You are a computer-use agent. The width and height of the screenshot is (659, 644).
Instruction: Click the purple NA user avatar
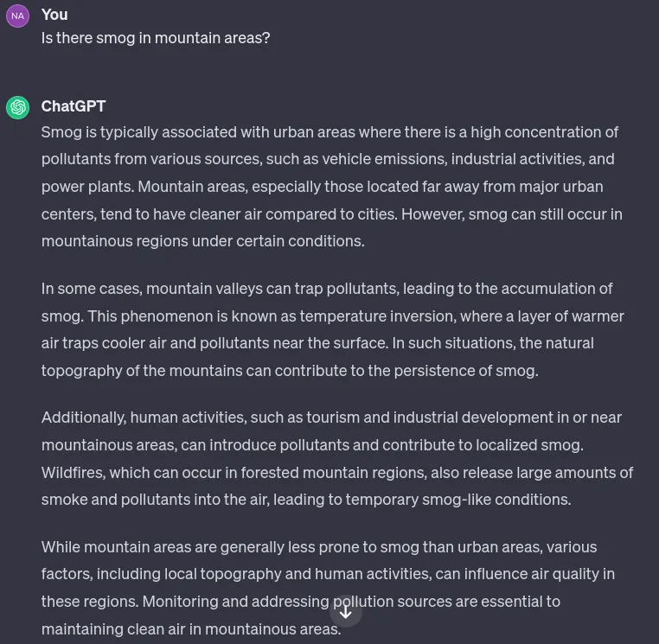(x=17, y=16)
